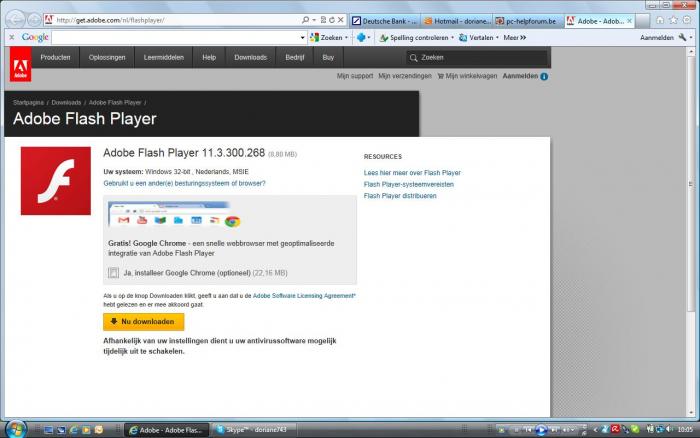Expand the Meer toolbar overflow
Screen dimensions: 700x438
515,38
